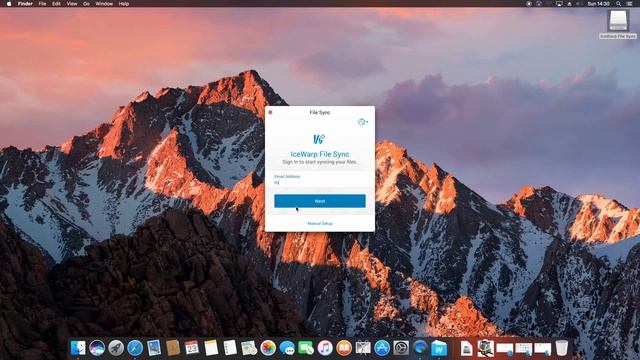Open iTunes from the Dock
Screen dimensions: 640x360
point(325,348)
